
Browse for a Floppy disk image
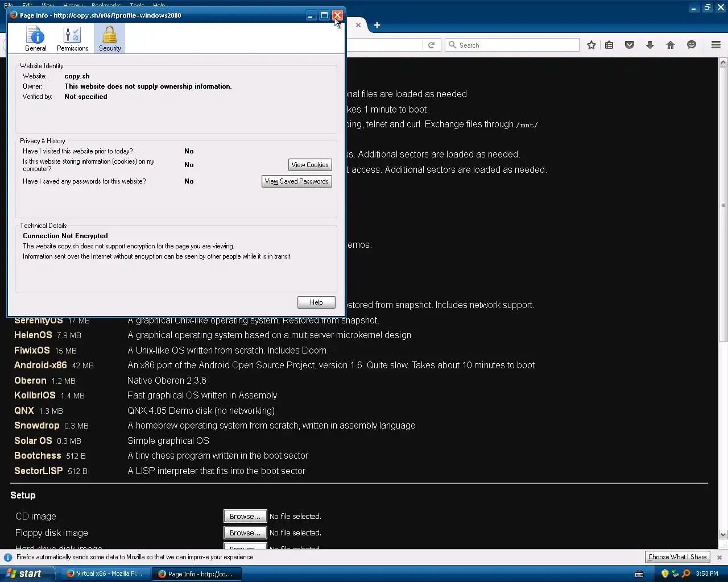pos(245,533)
